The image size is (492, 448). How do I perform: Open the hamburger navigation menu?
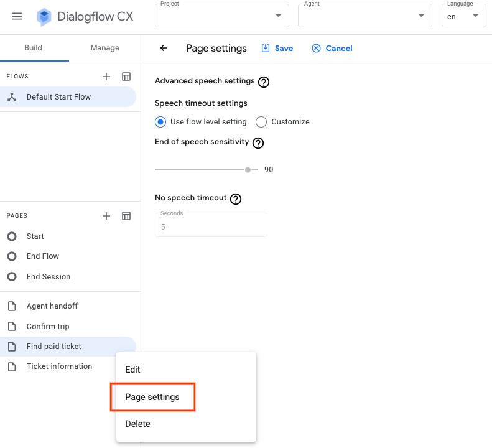point(17,16)
